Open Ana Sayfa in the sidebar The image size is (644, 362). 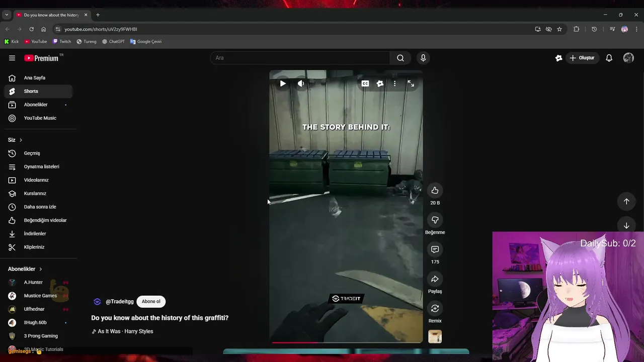point(38,78)
